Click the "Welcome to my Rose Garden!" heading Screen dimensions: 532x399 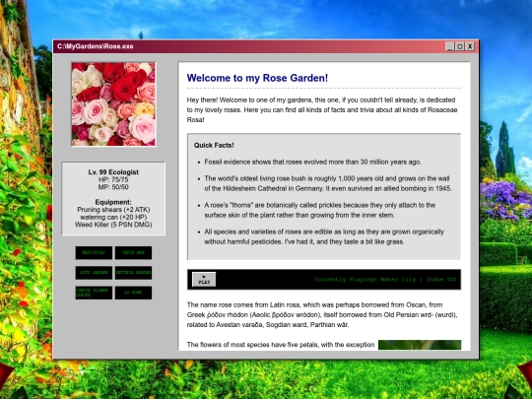click(x=257, y=78)
